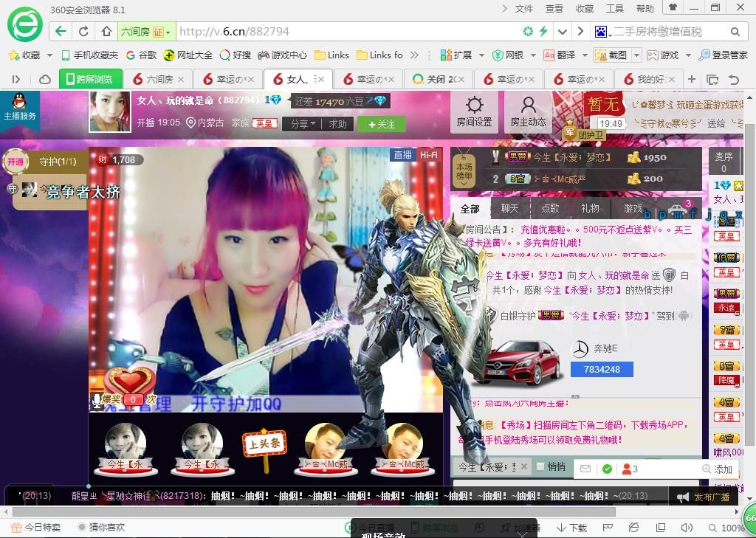Click the URL address field
The image size is (756, 538).
pos(347,32)
